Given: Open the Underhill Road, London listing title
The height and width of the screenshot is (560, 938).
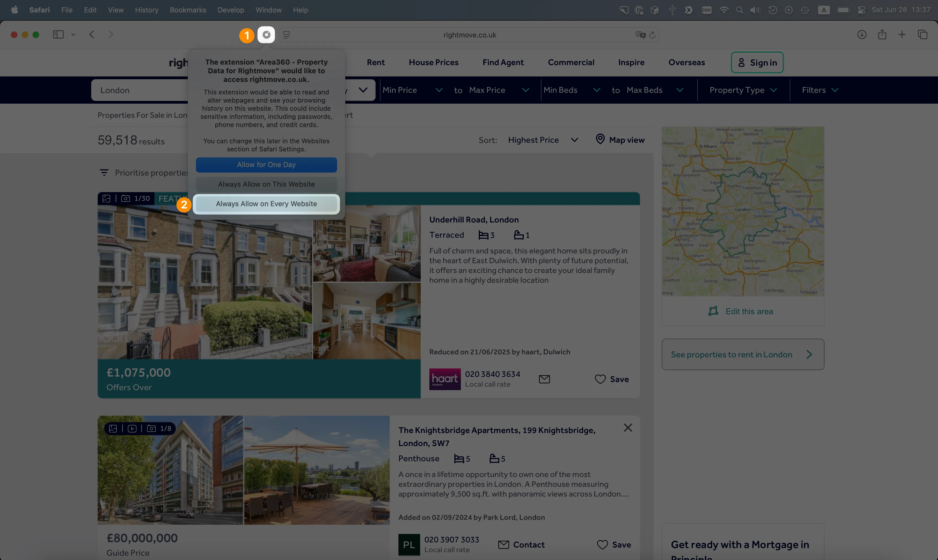Looking at the screenshot, I should tap(474, 219).
